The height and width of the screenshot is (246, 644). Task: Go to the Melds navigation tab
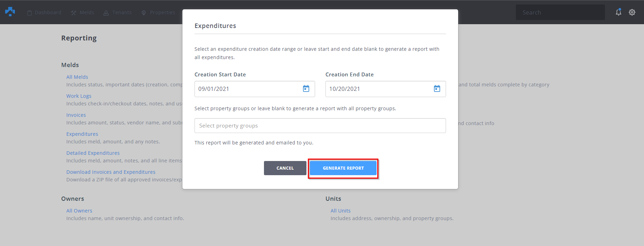tap(83, 12)
